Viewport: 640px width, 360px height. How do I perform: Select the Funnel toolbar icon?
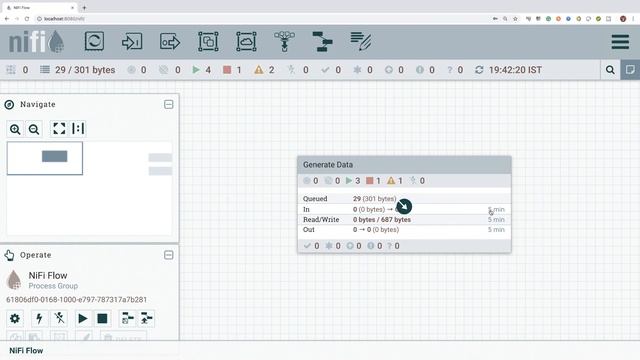coord(284,42)
